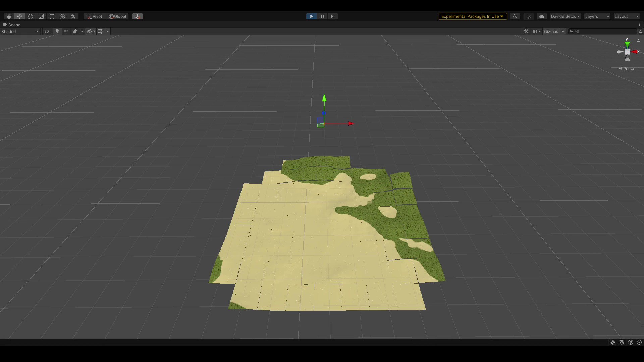The height and width of the screenshot is (362, 644).
Task: Toggle scene view lighting bulb
Action: (x=57, y=31)
